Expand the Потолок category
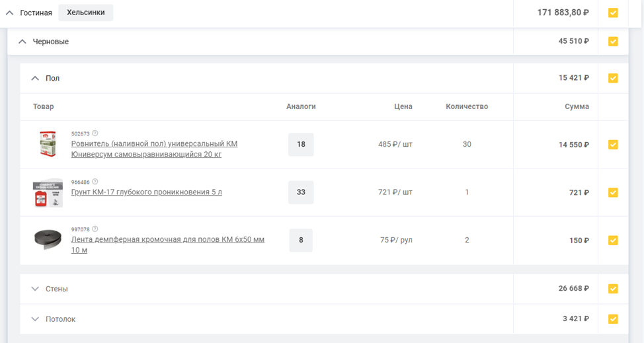 point(35,319)
